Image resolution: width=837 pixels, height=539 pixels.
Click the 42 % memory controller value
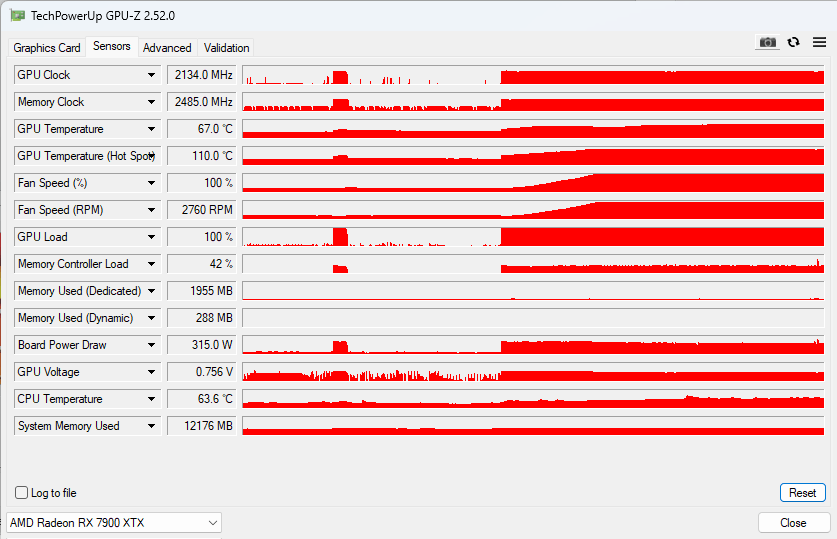(202, 264)
